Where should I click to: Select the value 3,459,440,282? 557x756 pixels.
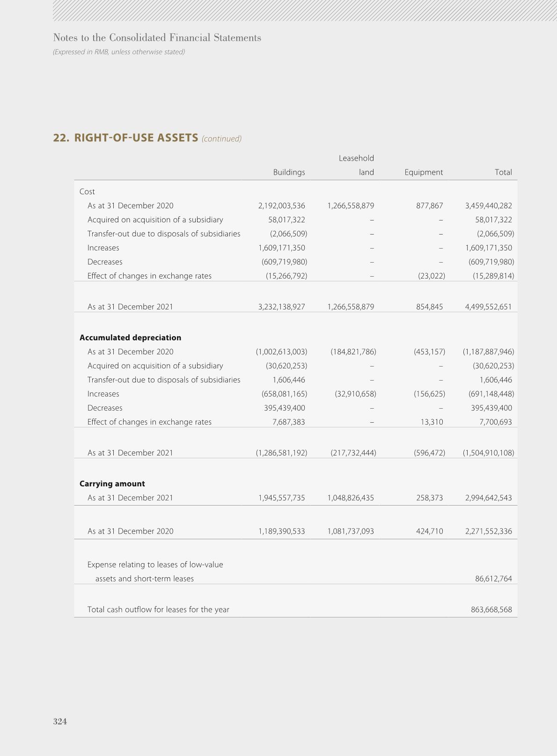point(489,206)
